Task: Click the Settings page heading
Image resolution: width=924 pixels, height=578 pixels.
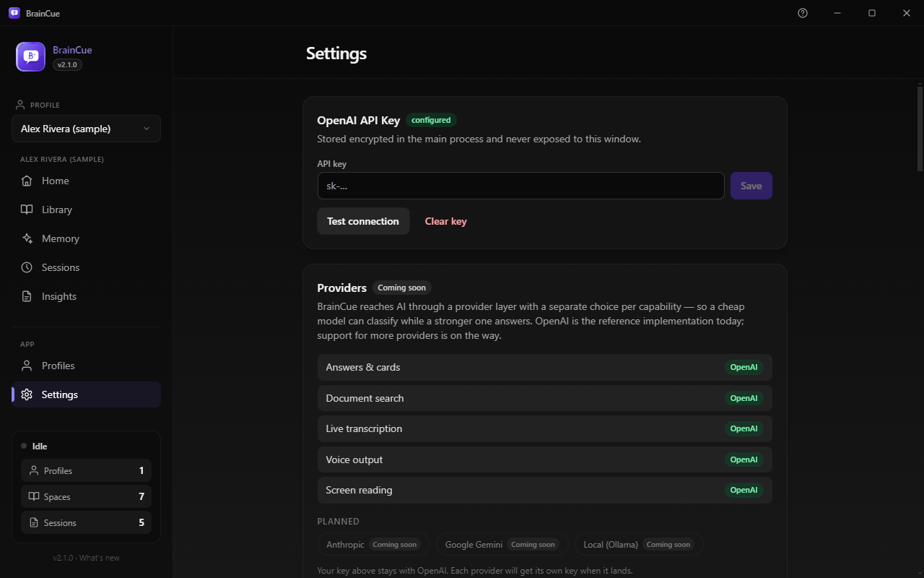Action: pos(336,53)
